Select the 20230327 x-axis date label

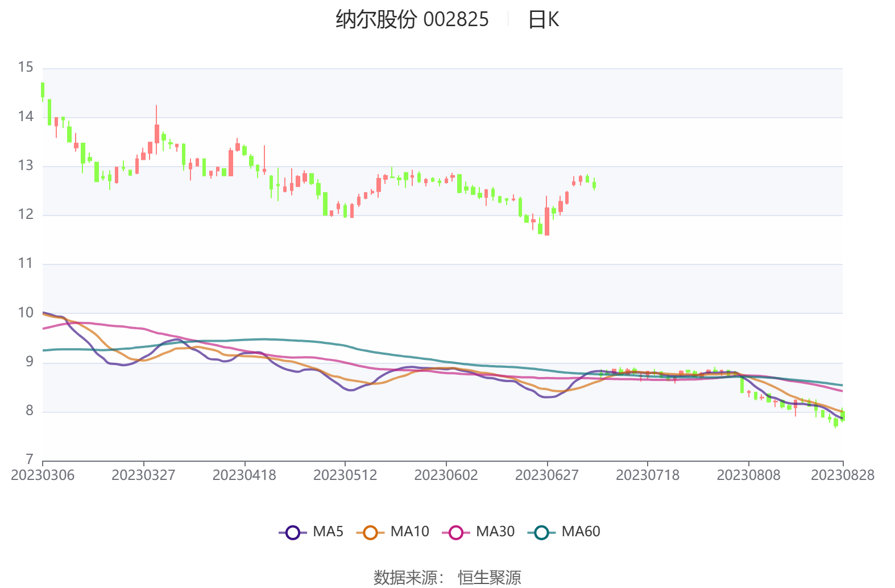(143, 475)
